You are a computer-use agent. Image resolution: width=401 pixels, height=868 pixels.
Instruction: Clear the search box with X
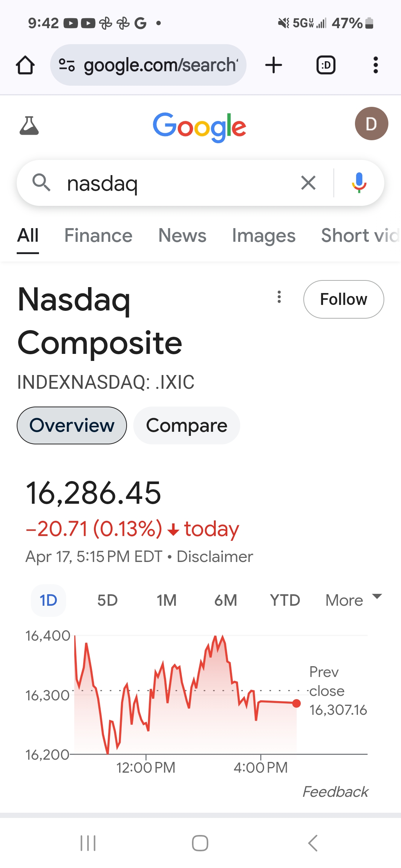308,183
